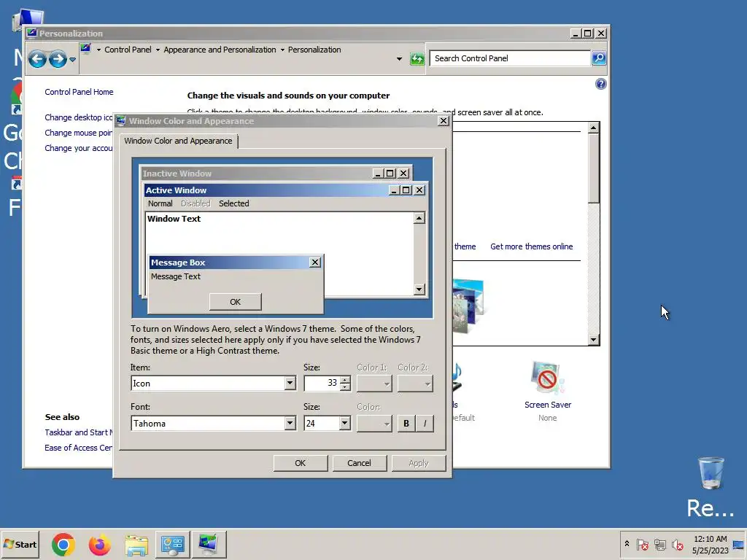Click the preview window scrollbar down arrow
747x560 pixels.
[x=419, y=289]
